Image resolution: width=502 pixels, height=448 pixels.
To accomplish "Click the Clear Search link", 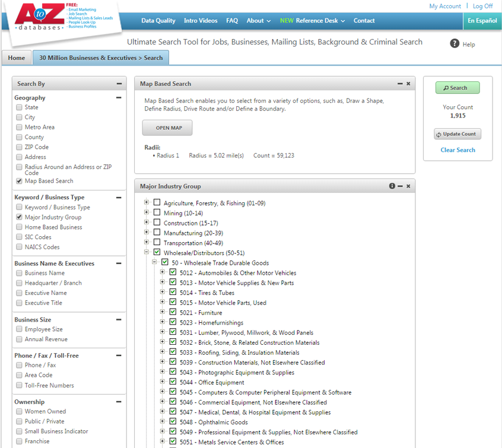I will pyautogui.click(x=458, y=150).
